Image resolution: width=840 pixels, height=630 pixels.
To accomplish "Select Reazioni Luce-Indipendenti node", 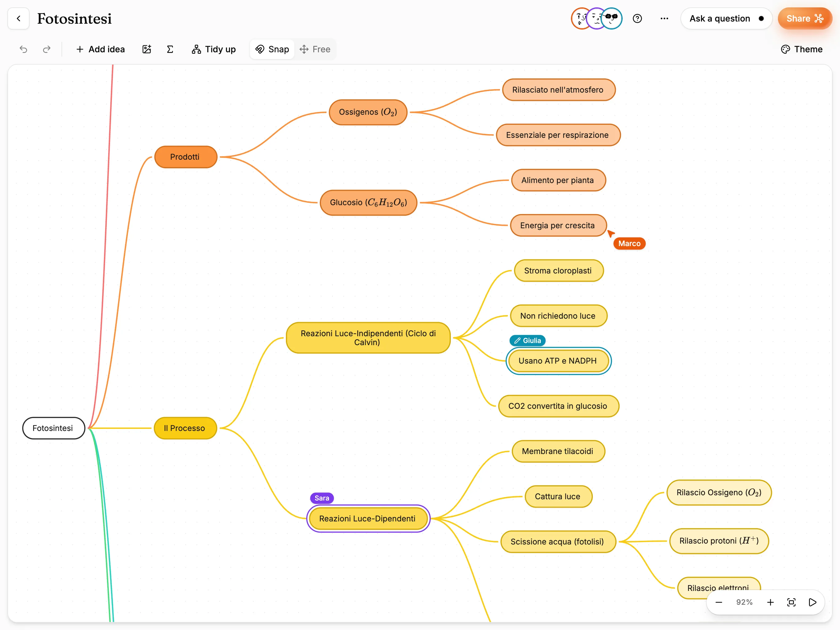I will point(368,338).
